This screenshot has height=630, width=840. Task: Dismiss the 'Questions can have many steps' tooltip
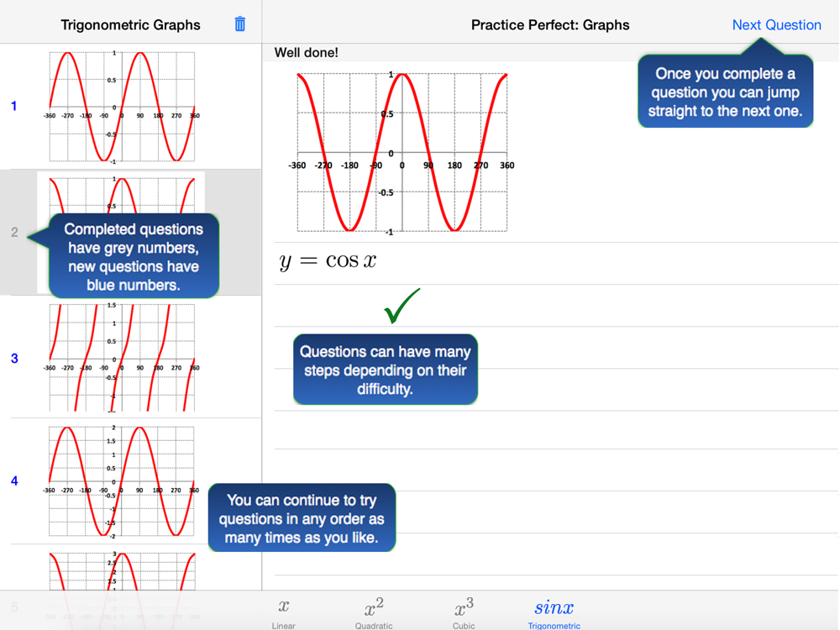point(386,370)
